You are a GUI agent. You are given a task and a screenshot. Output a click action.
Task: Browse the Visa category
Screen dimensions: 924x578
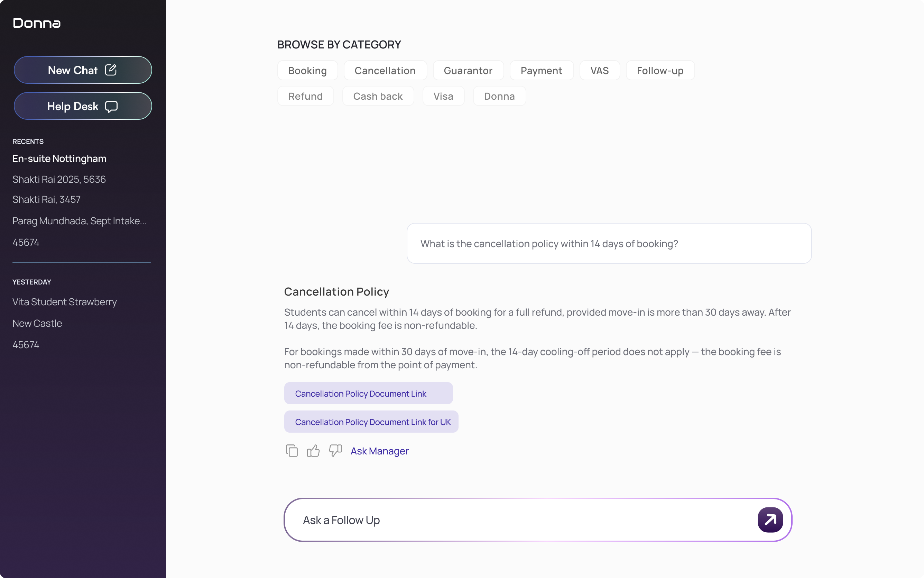coord(443,96)
